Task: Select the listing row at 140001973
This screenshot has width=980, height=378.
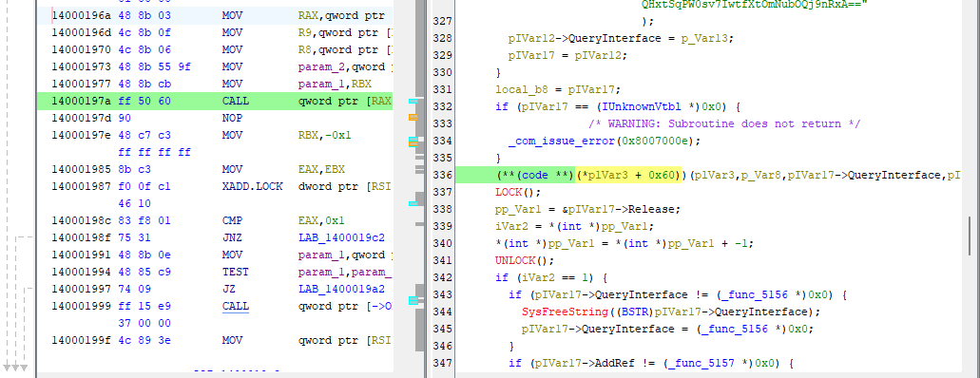Action: (x=215, y=66)
